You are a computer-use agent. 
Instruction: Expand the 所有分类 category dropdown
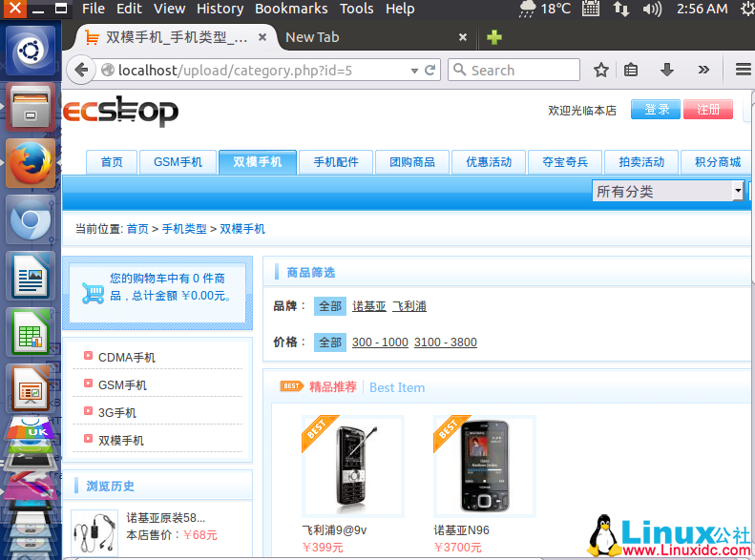pos(668,192)
